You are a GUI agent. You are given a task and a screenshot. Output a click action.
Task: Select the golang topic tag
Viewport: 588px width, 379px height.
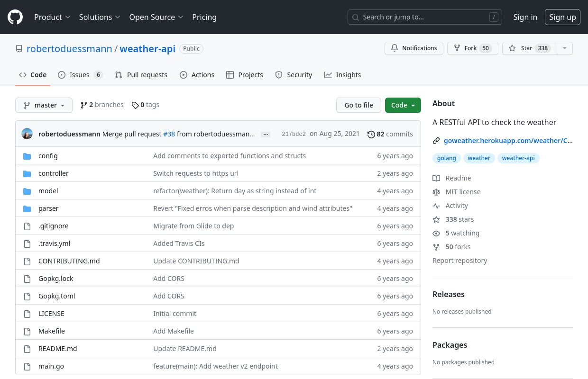[447, 158]
